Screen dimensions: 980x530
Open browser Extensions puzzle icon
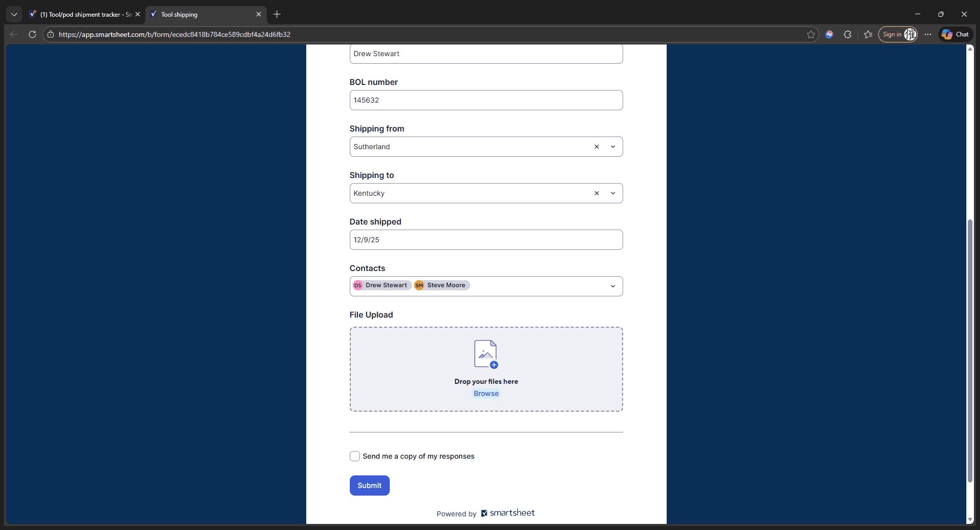pyautogui.click(x=847, y=34)
